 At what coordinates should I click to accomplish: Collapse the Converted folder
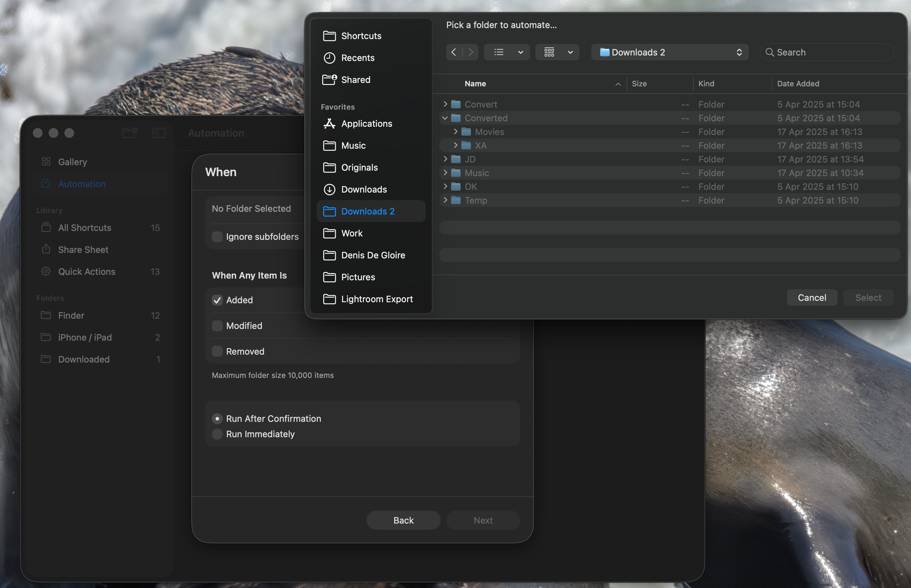pyautogui.click(x=445, y=118)
